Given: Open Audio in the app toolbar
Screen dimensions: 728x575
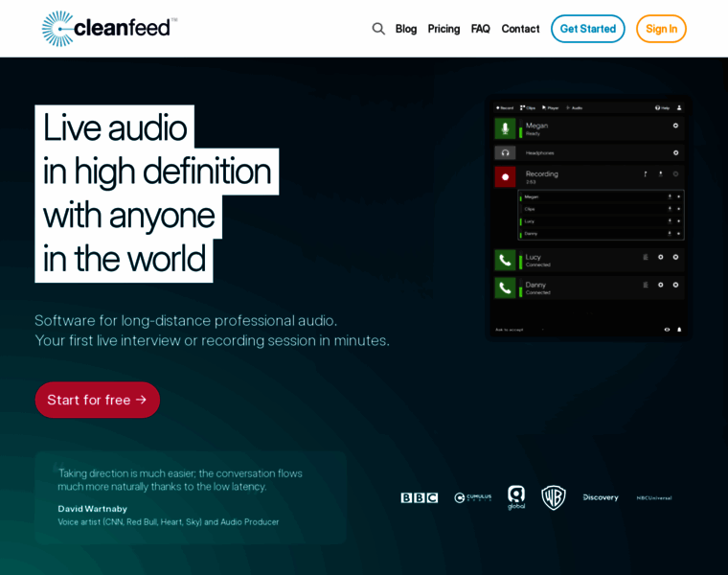Looking at the screenshot, I should (x=575, y=107).
